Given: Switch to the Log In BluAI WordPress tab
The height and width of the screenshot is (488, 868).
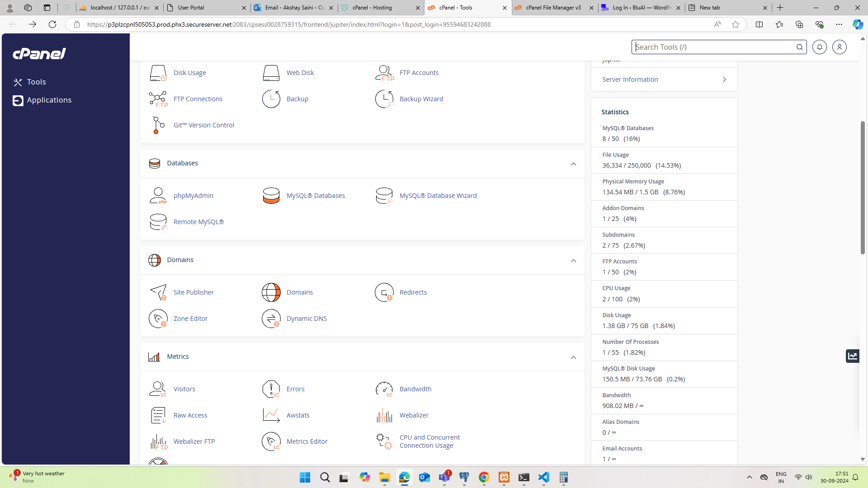Looking at the screenshot, I should [x=642, y=8].
